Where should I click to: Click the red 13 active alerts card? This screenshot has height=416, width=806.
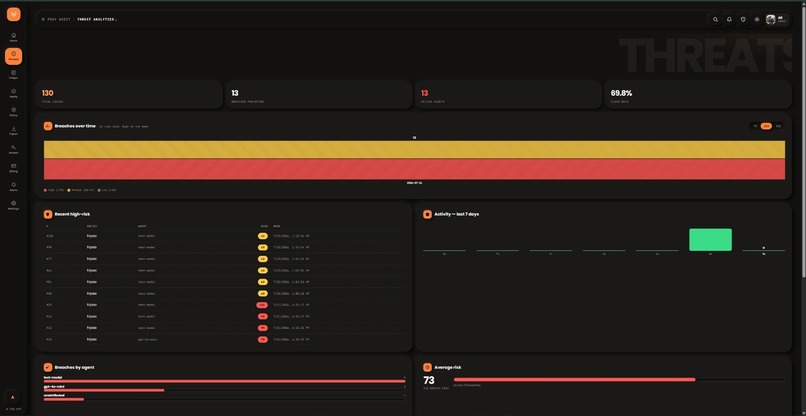pyautogui.click(x=508, y=95)
